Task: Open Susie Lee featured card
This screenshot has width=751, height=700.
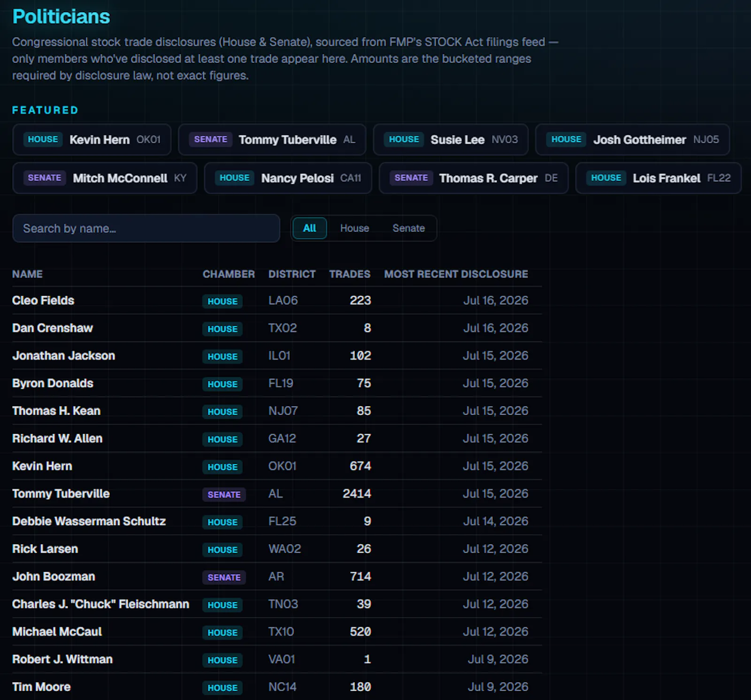Action: (451, 139)
